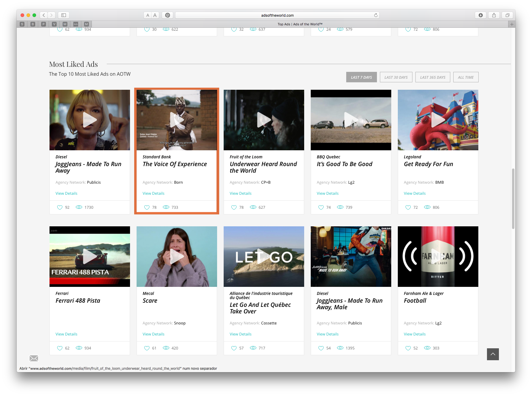Click Publicis agency on first Diesel card

pos(94,182)
